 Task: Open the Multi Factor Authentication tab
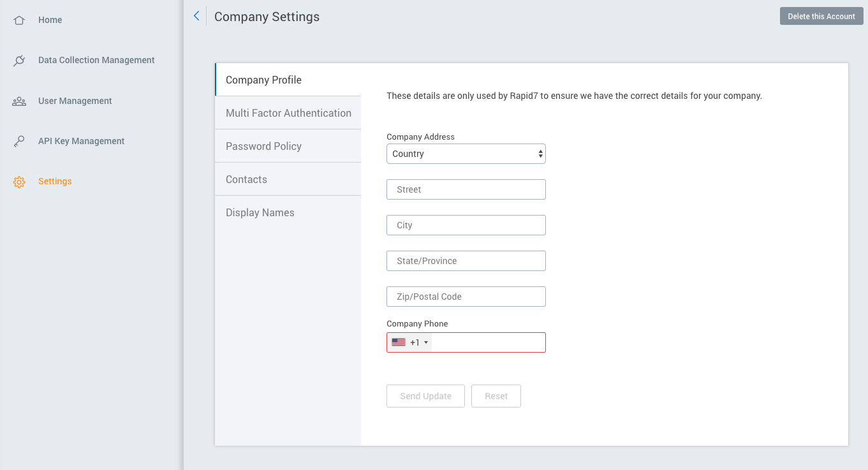click(x=288, y=113)
